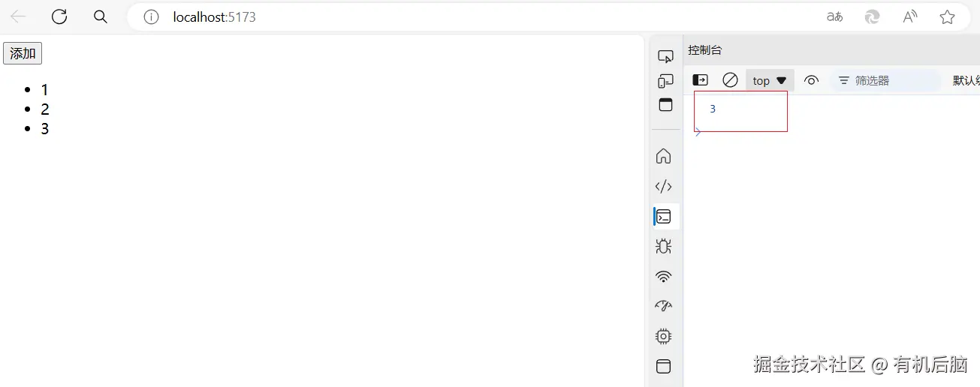Open the Application tool icon
The image size is (980, 387).
click(x=663, y=366)
